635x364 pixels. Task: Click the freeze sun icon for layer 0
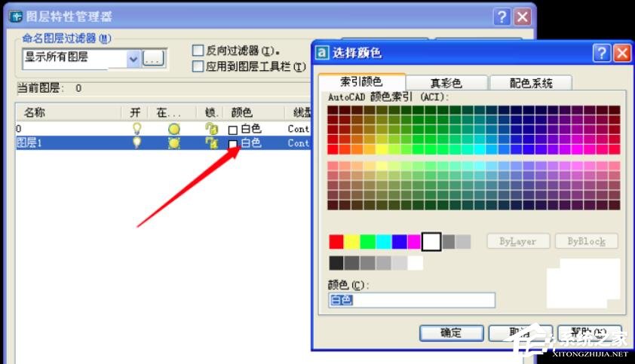(x=174, y=129)
